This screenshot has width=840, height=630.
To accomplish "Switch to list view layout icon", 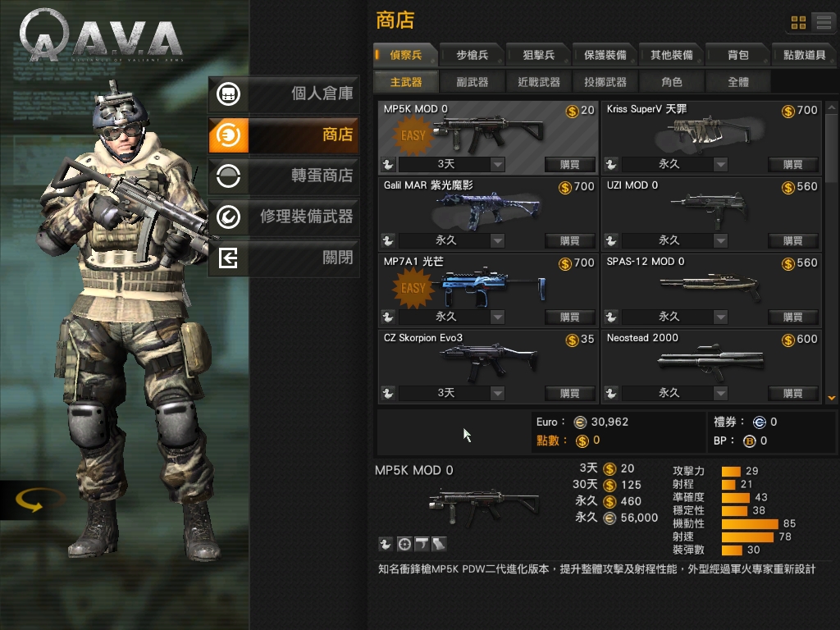I will 824,22.
